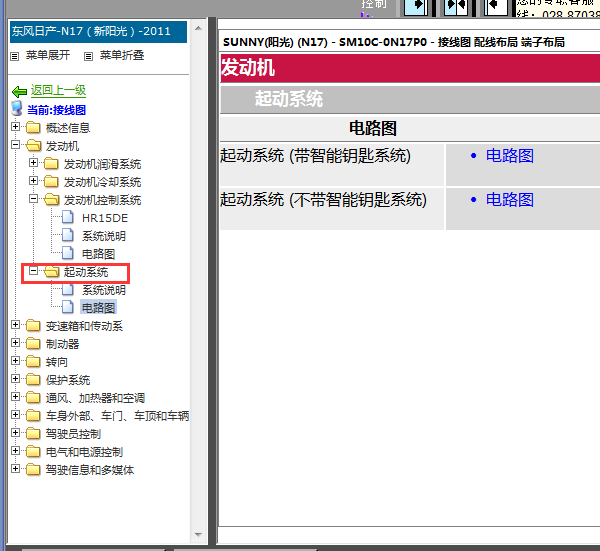Expand the 保护系统 node
The height and width of the screenshot is (551, 600).
point(15,379)
